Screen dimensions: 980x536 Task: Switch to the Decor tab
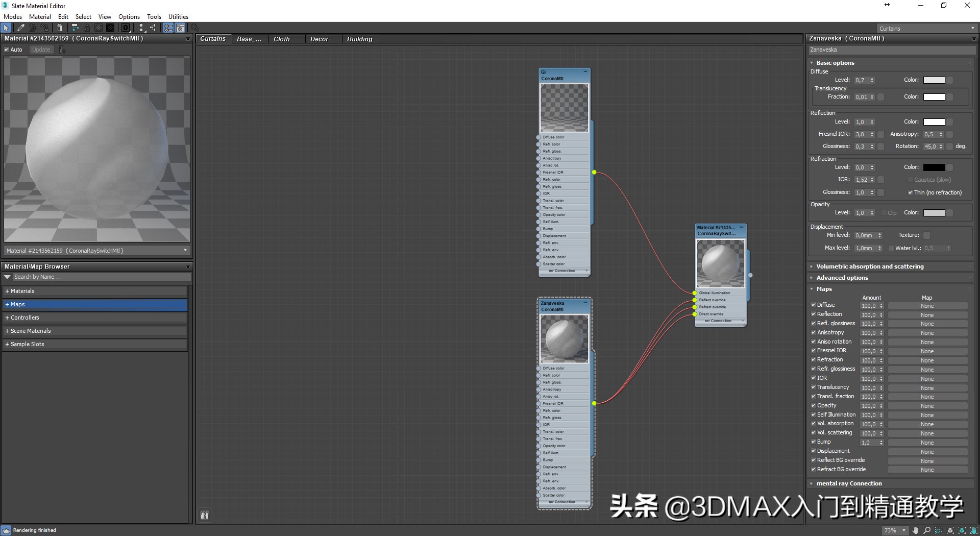click(319, 39)
